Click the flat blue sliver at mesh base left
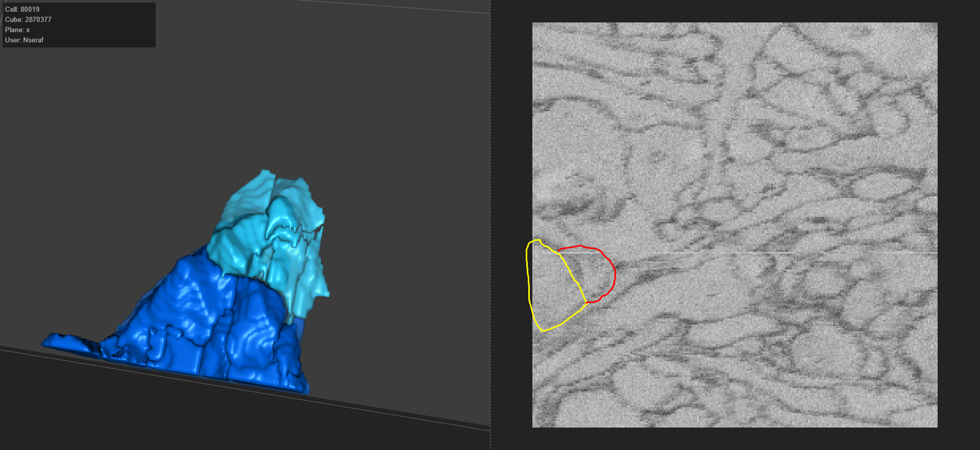The image size is (980, 450). (66, 342)
